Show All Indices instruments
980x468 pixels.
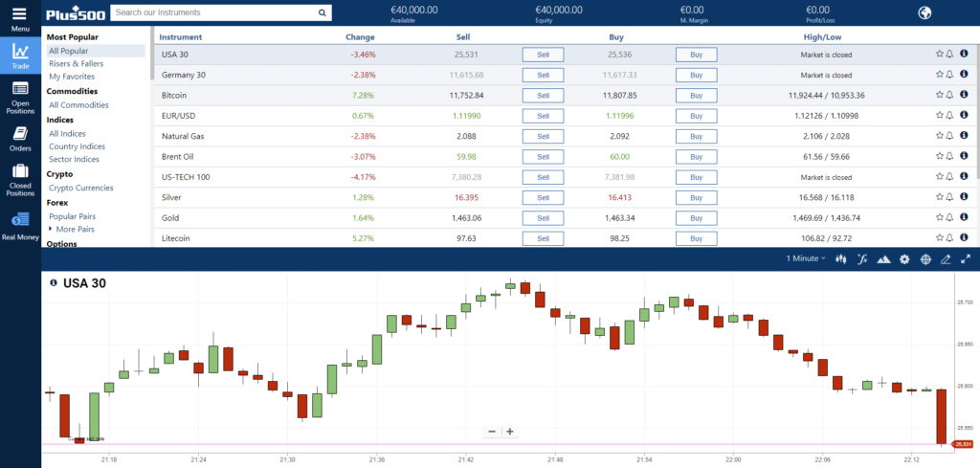tap(68, 134)
